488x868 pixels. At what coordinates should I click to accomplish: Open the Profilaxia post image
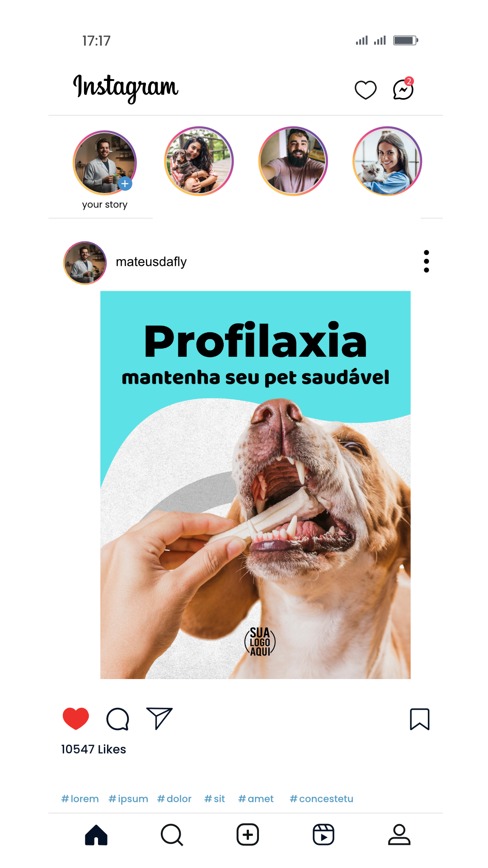pos(255,485)
